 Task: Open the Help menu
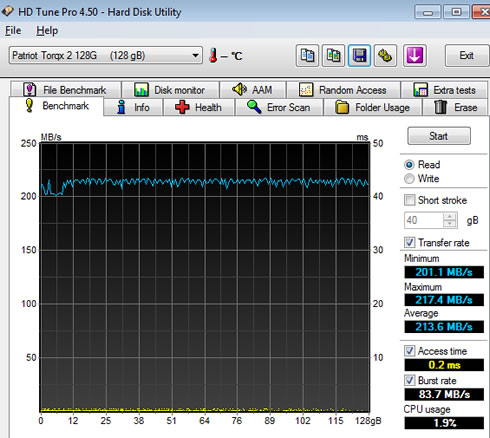point(47,31)
